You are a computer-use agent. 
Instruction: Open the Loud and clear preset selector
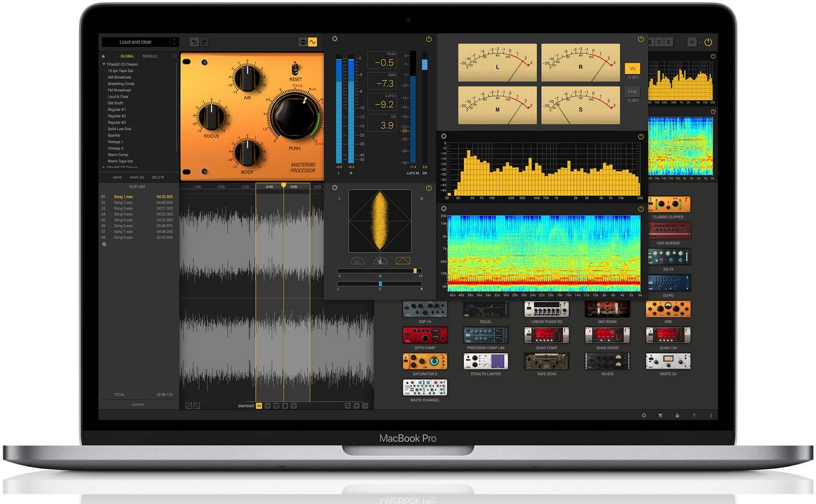135,42
